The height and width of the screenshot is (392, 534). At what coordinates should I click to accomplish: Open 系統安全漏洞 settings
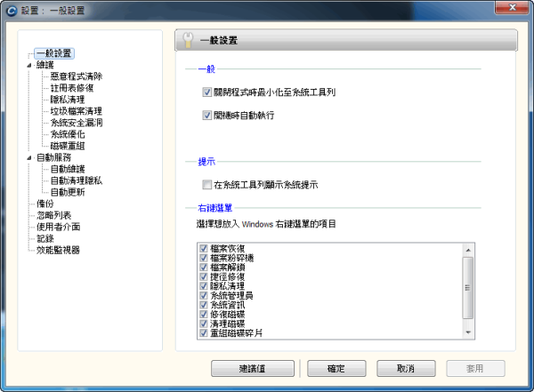pyautogui.click(x=77, y=123)
